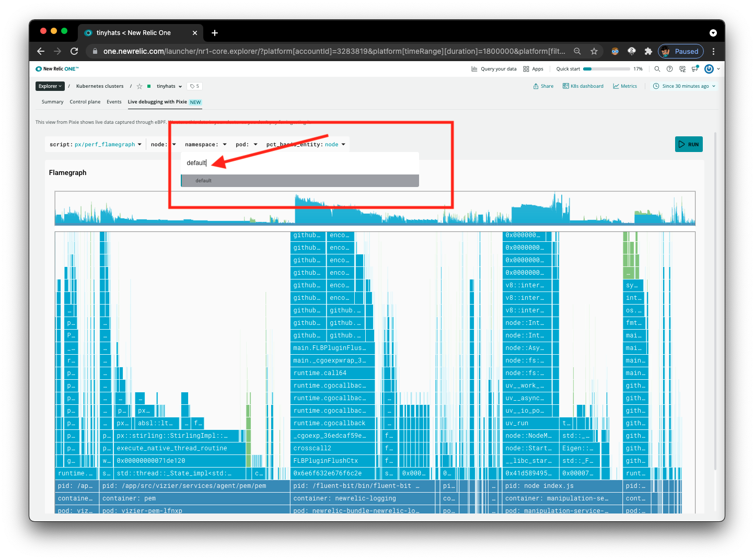
Task: Click the Quick start progress bar
Action: coord(606,69)
